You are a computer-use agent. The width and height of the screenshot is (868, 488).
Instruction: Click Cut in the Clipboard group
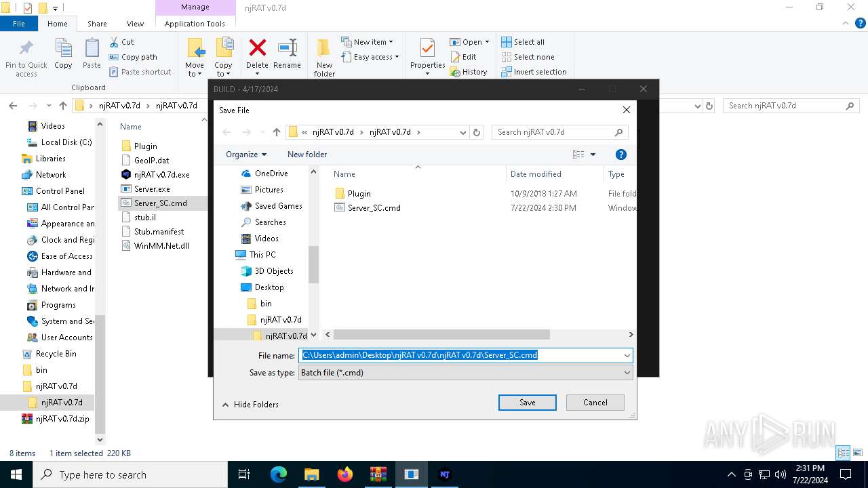[x=121, y=42]
